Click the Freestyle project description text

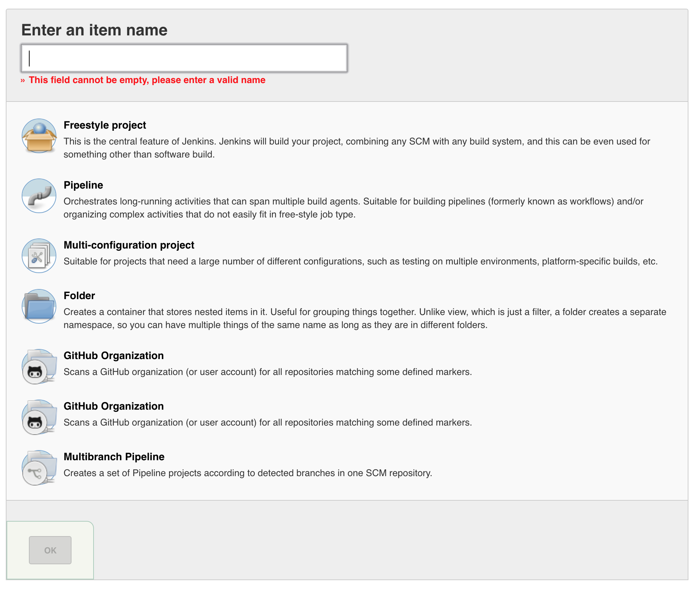click(x=357, y=148)
